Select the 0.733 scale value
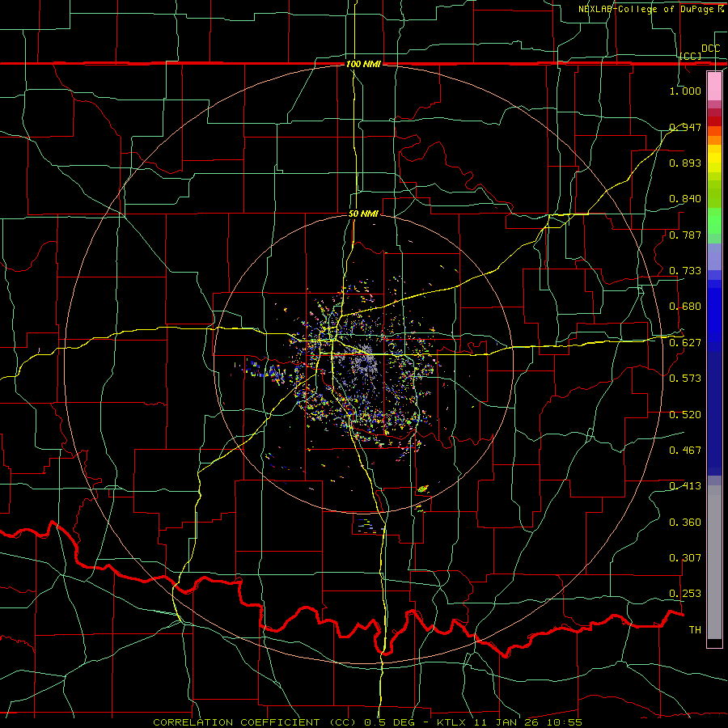The image size is (728, 728). (685, 271)
